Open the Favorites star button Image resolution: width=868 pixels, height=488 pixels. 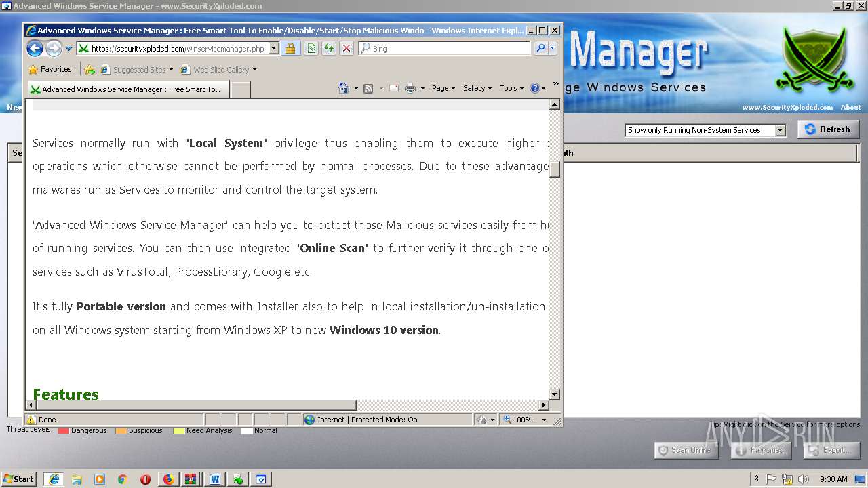click(x=50, y=69)
